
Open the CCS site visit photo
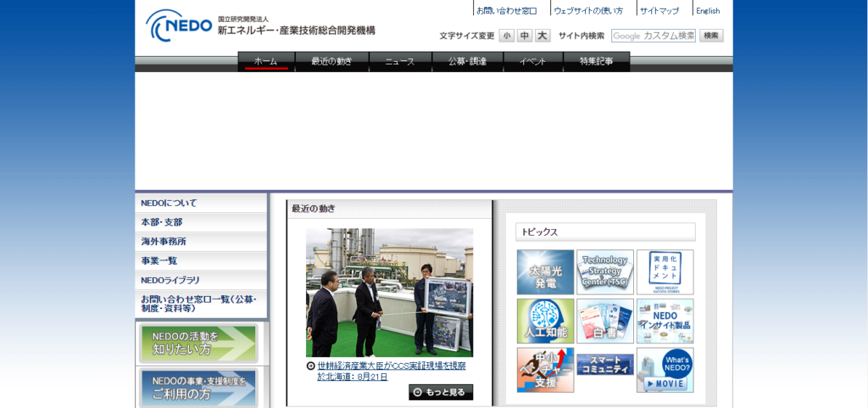click(x=390, y=293)
